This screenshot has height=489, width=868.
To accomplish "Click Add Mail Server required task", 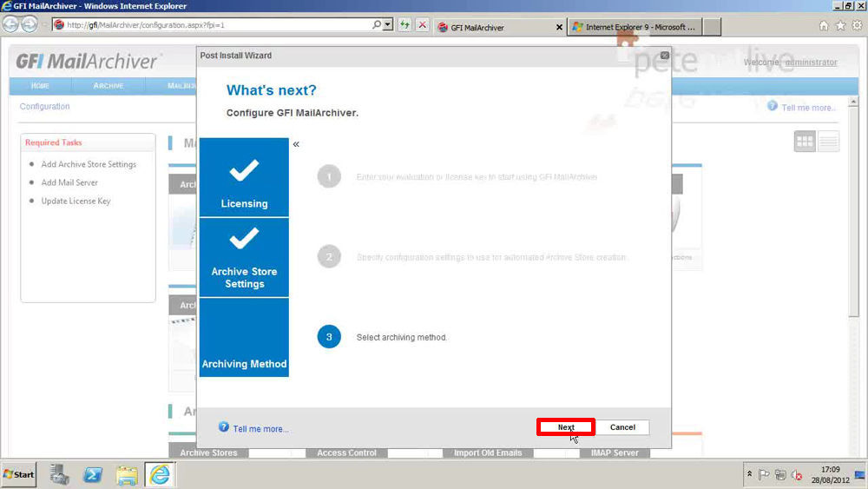I will [69, 182].
